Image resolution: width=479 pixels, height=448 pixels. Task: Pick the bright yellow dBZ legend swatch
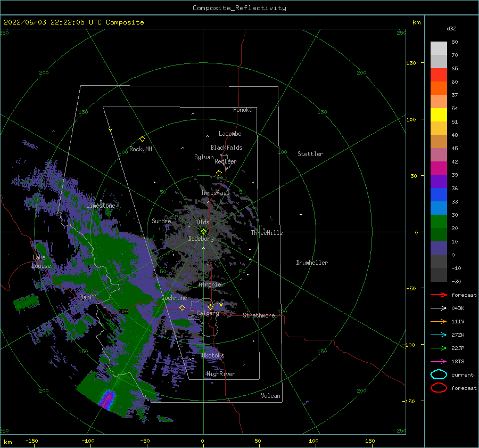pos(439,115)
